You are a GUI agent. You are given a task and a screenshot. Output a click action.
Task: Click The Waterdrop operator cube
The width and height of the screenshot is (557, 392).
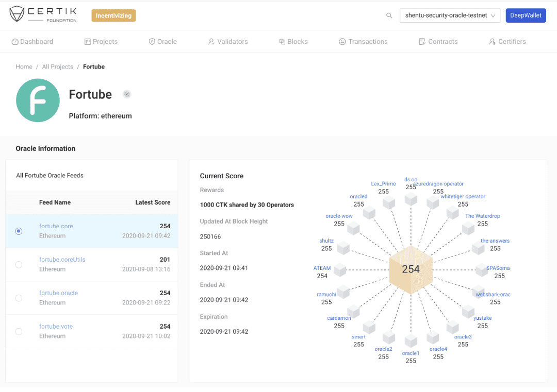pos(468,228)
